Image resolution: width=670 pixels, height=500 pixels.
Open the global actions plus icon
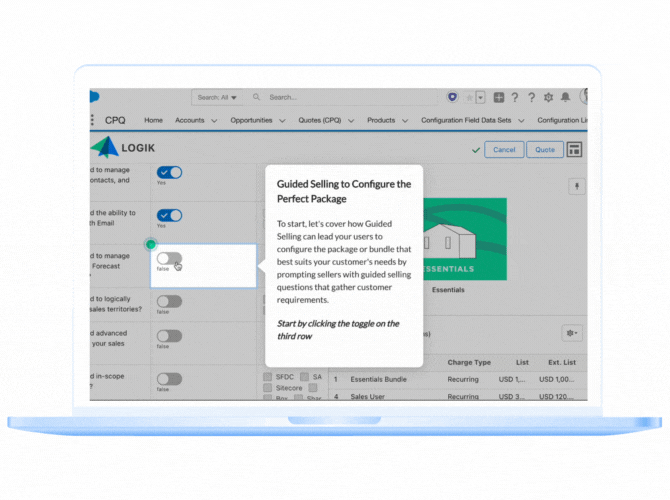coord(499,97)
